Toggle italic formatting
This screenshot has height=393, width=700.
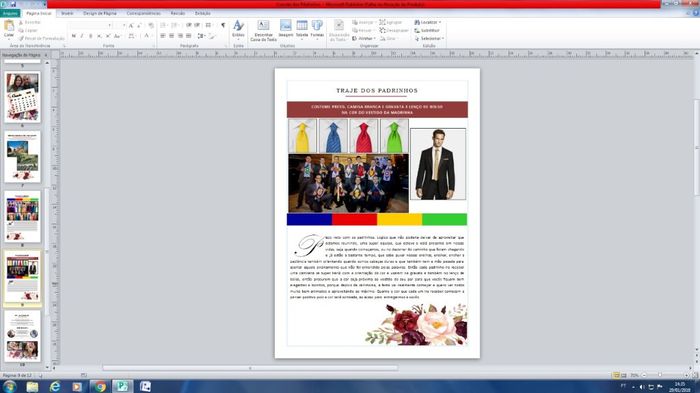click(x=82, y=36)
